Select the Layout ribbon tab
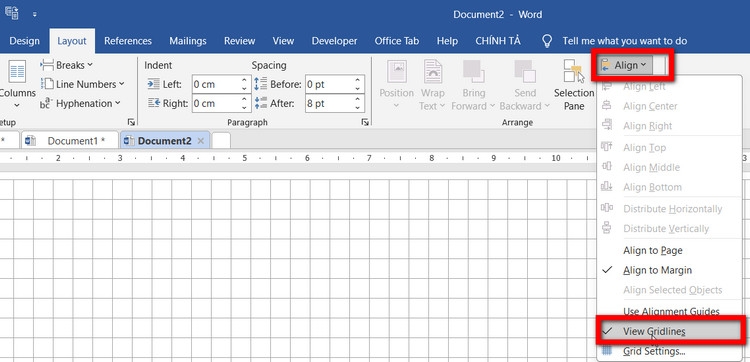The height and width of the screenshot is (362, 750). [72, 41]
